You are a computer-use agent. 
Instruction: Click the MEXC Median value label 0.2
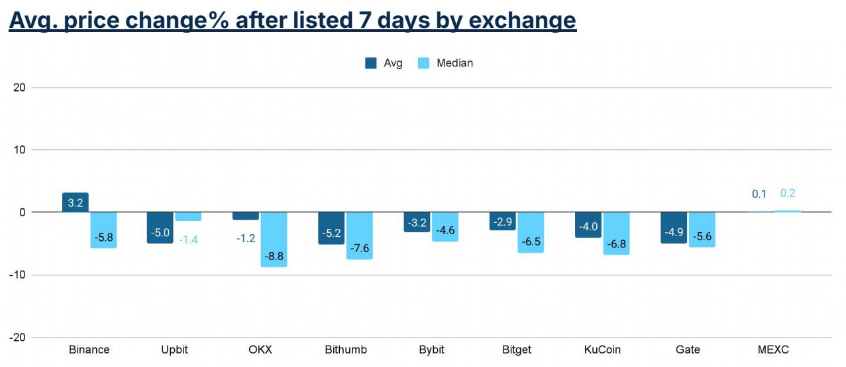tap(788, 194)
